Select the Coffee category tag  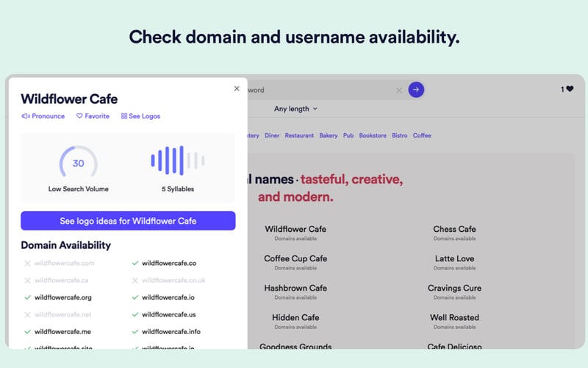pyautogui.click(x=422, y=135)
